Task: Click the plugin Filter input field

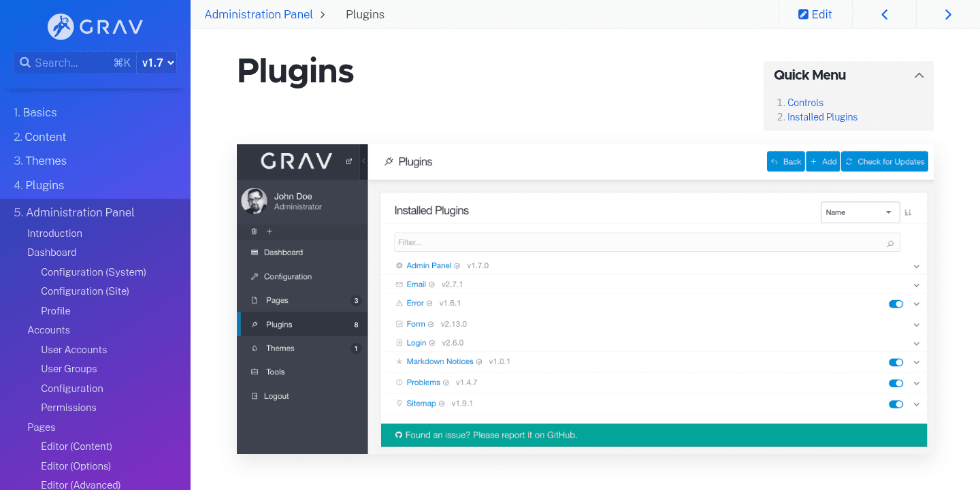Action: pos(612,242)
